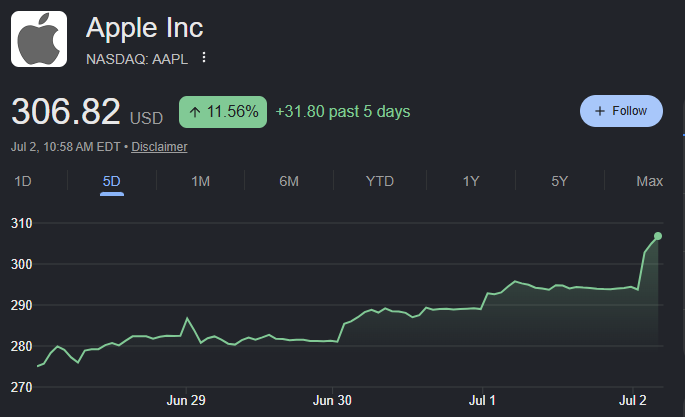Click the Apple logo thumbnail
Viewport: 685px width, 417px height.
[39, 39]
